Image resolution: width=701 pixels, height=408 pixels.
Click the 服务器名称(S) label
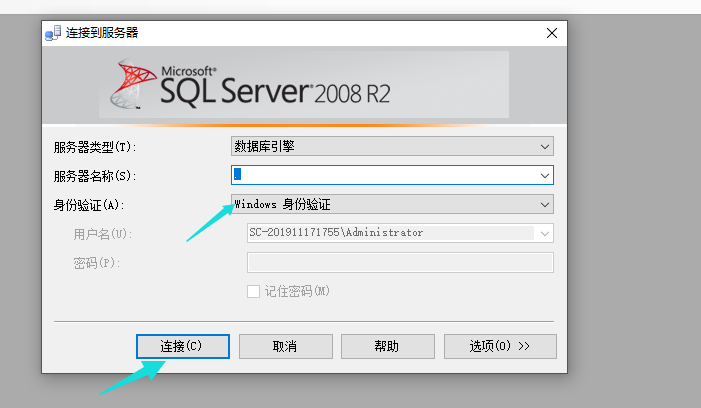click(x=94, y=176)
